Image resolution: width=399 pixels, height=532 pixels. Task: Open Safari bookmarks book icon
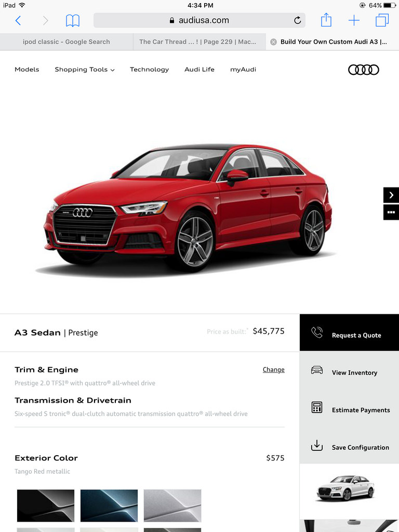click(x=73, y=21)
